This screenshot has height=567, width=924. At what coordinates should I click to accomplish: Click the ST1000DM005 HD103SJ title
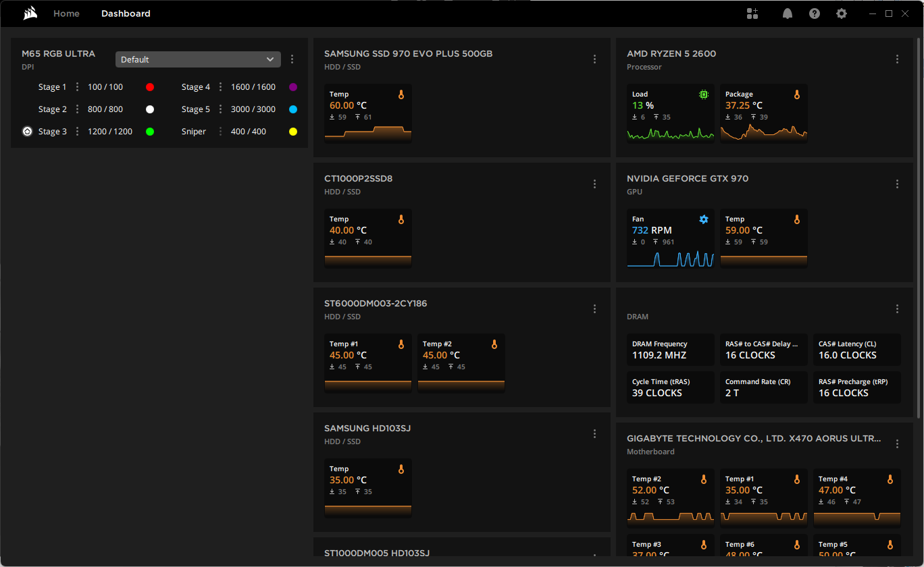click(x=377, y=553)
